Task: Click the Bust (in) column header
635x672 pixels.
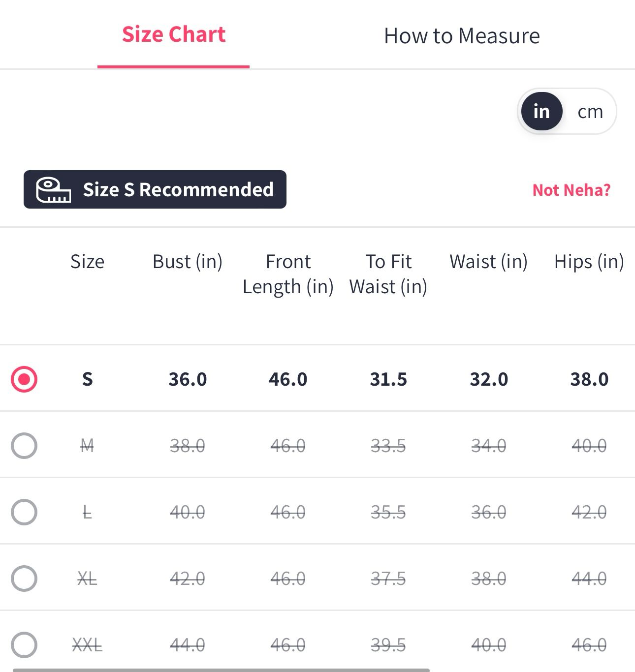Action: pos(188,262)
